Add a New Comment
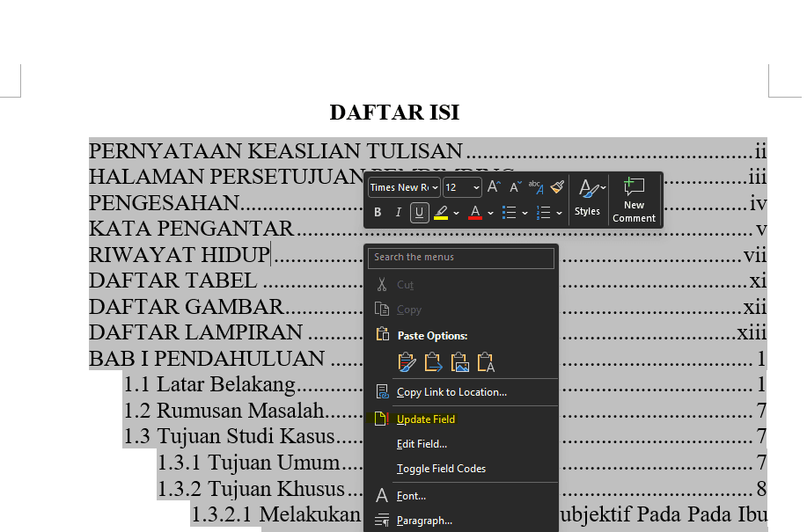Image resolution: width=807 pixels, height=532 pixels. tap(634, 200)
